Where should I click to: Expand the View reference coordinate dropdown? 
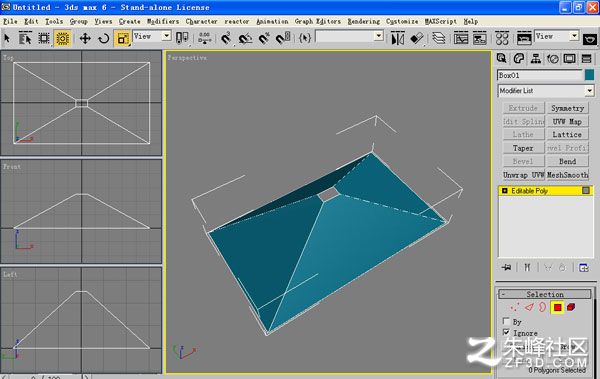152,36
